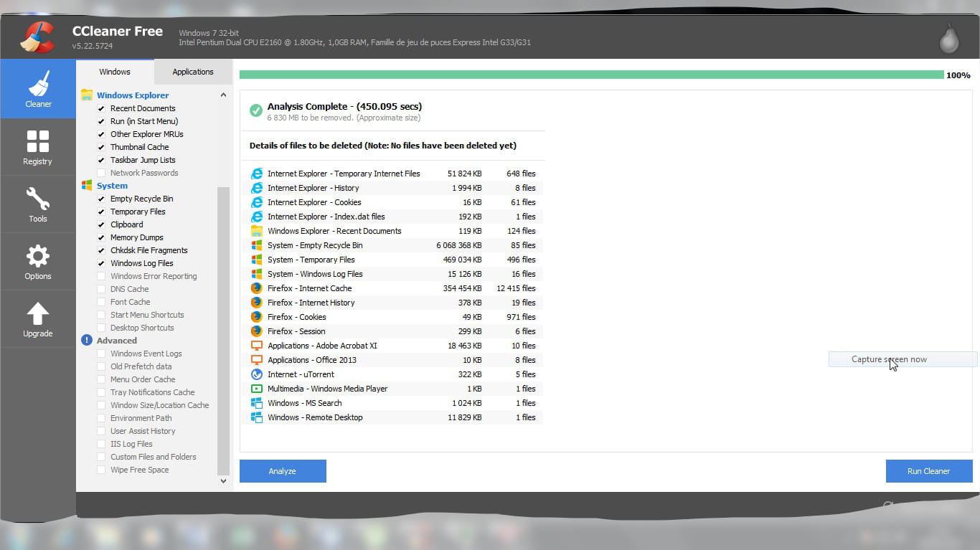Image resolution: width=980 pixels, height=550 pixels.
Task: Click the Firefox icon beside Session
Action: (257, 331)
